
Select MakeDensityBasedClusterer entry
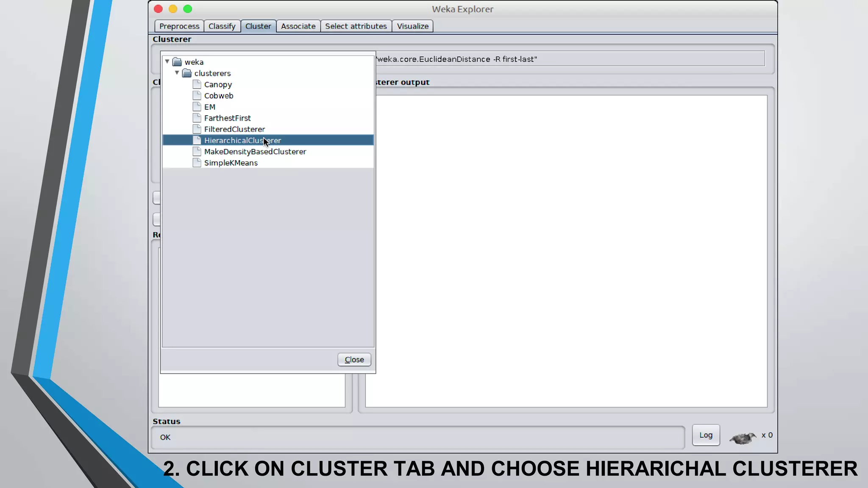coord(255,152)
